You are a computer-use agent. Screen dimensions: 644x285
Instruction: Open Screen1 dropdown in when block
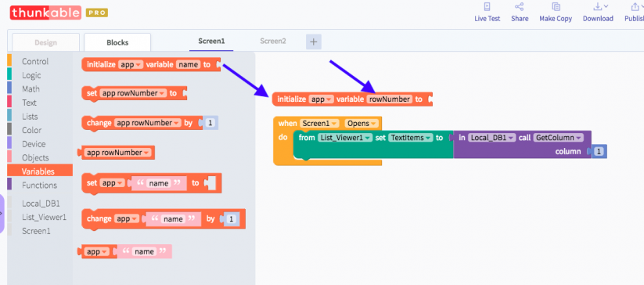tap(319, 123)
